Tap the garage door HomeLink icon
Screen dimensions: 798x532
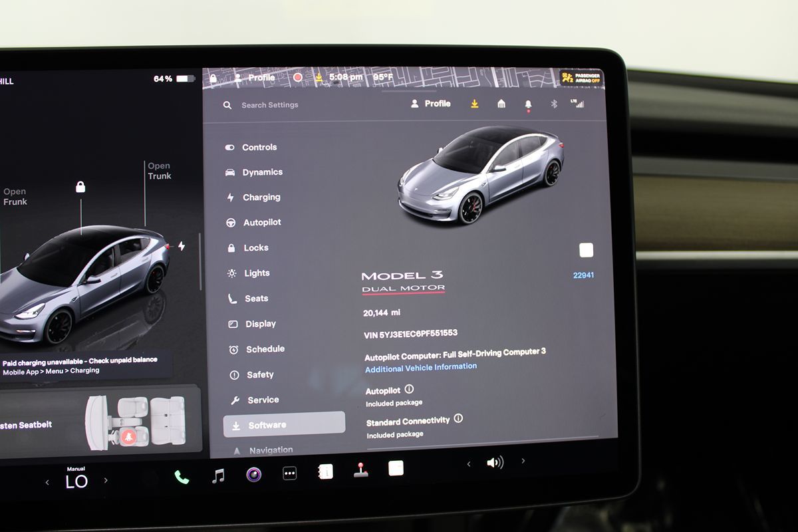pos(501,104)
